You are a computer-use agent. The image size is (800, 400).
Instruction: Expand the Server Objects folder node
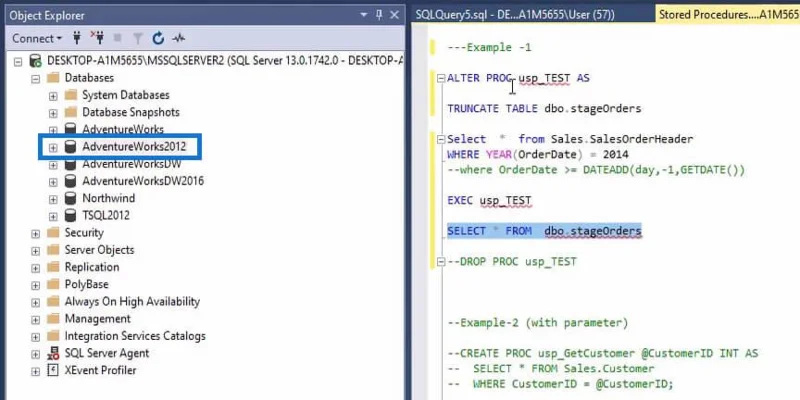[35, 251]
